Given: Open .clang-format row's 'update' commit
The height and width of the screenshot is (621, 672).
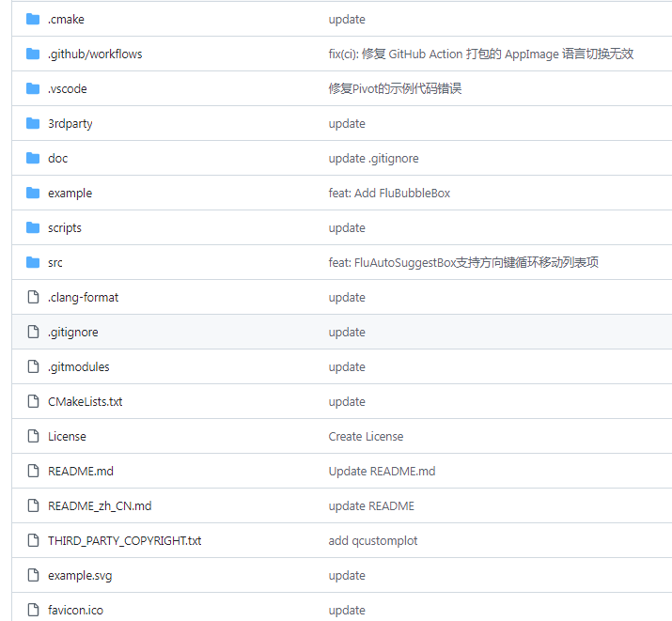Looking at the screenshot, I should (347, 298).
